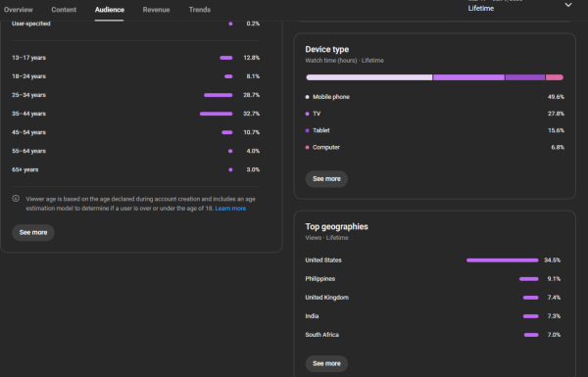
Task: Click the United States 34.5% bar
Action: (503, 260)
